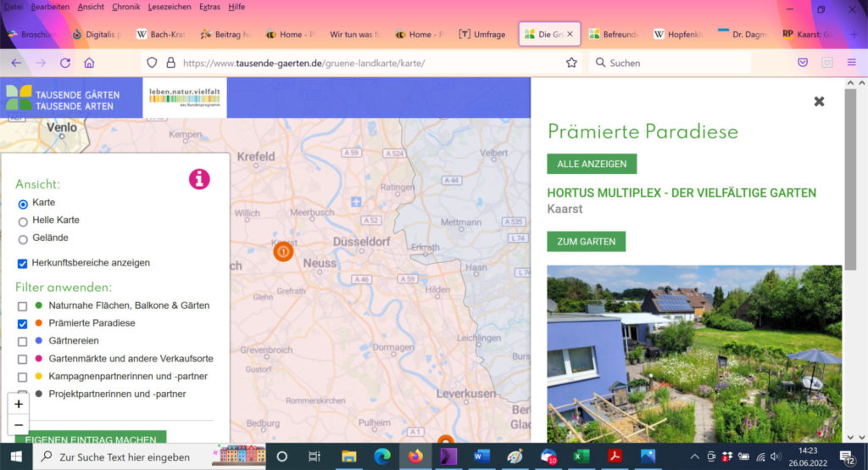Uncheck Herkunftsbereiche anzeigen checkbox
868x470 pixels.
(x=22, y=263)
